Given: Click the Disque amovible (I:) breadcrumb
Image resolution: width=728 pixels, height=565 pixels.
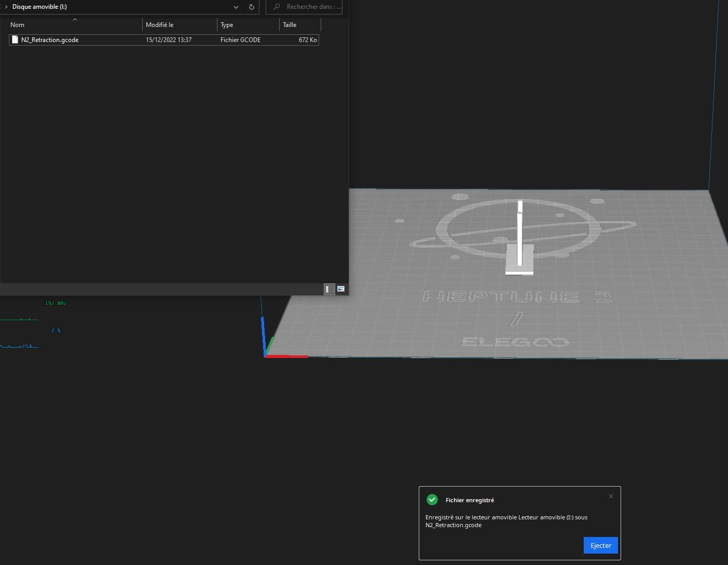Looking at the screenshot, I should tap(39, 7).
